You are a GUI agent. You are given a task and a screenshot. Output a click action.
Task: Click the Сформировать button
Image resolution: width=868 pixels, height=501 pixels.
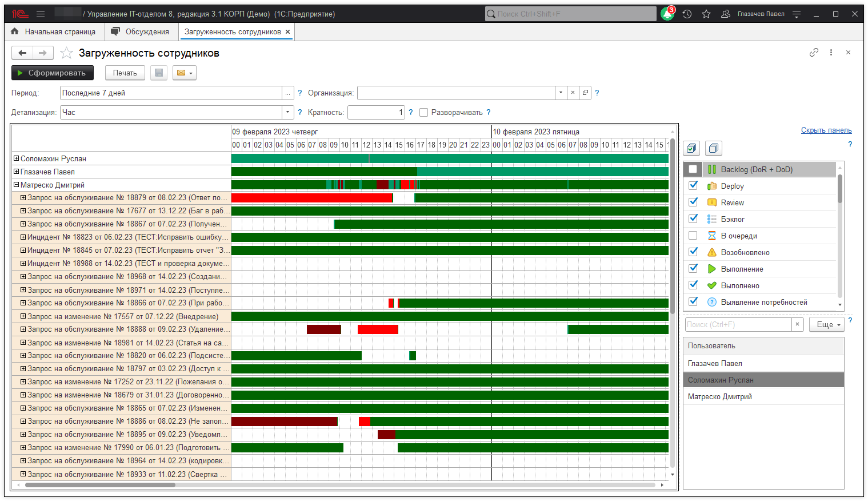click(x=52, y=73)
